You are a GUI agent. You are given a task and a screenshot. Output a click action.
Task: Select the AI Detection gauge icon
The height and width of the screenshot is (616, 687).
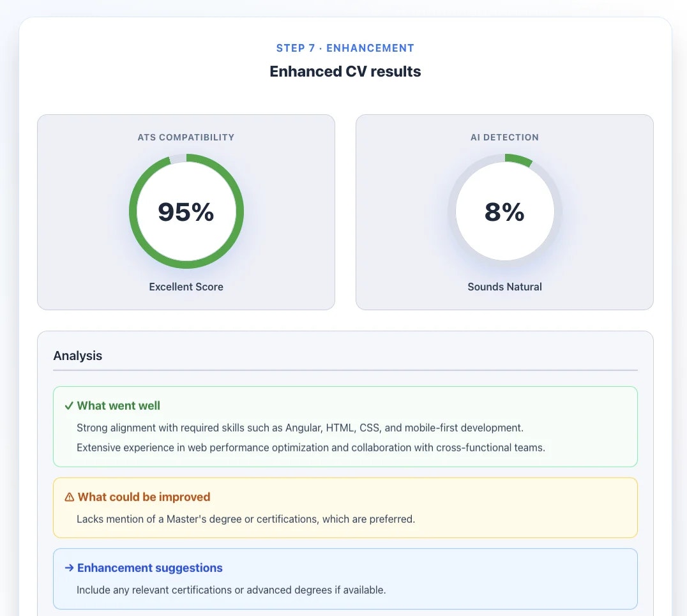(x=504, y=211)
